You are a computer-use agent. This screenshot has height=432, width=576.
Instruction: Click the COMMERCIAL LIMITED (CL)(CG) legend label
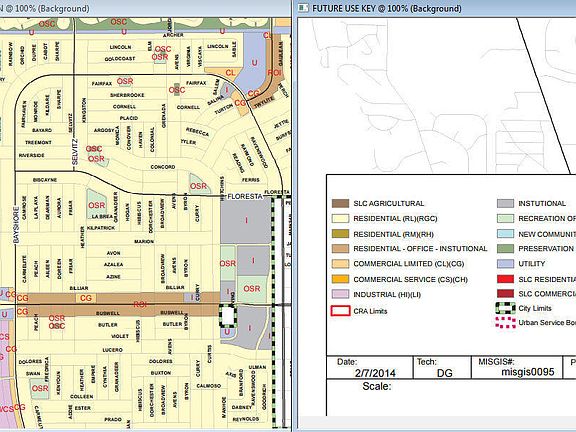(408, 264)
